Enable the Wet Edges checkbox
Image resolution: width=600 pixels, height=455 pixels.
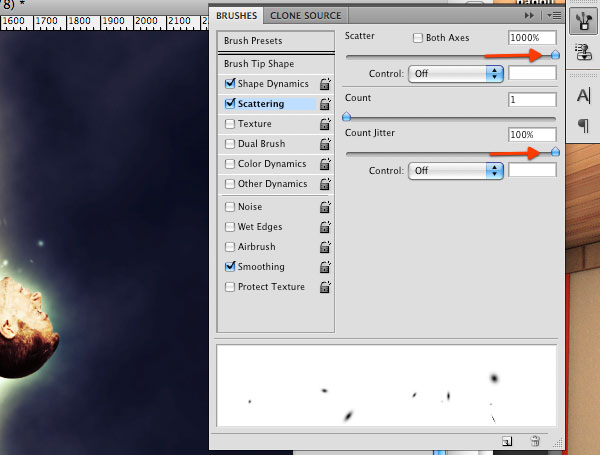point(230,227)
